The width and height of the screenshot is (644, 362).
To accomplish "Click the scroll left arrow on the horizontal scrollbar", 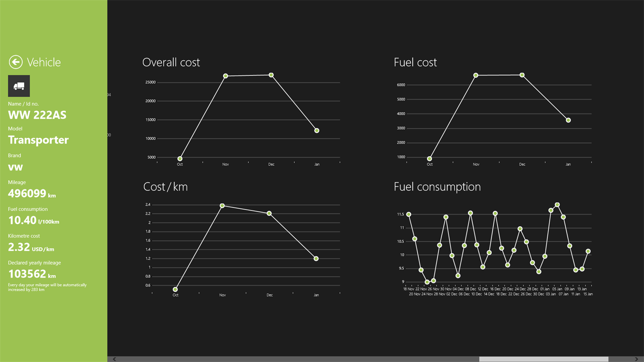I will (x=114, y=359).
